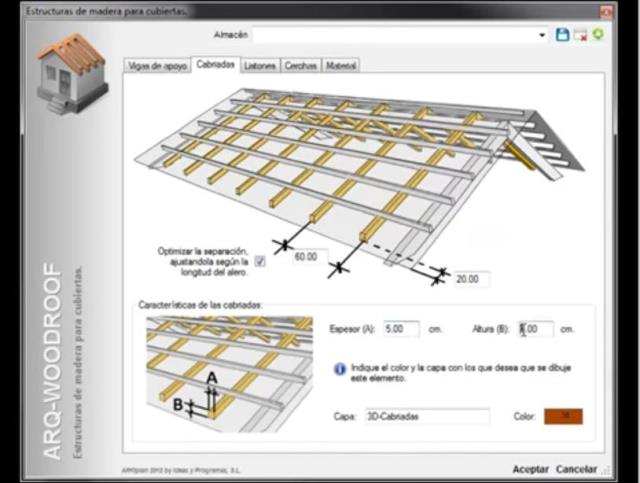The width and height of the screenshot is (640, 483).
Task: Click the Altura (B) input field
Action: (x=536, y=329)
